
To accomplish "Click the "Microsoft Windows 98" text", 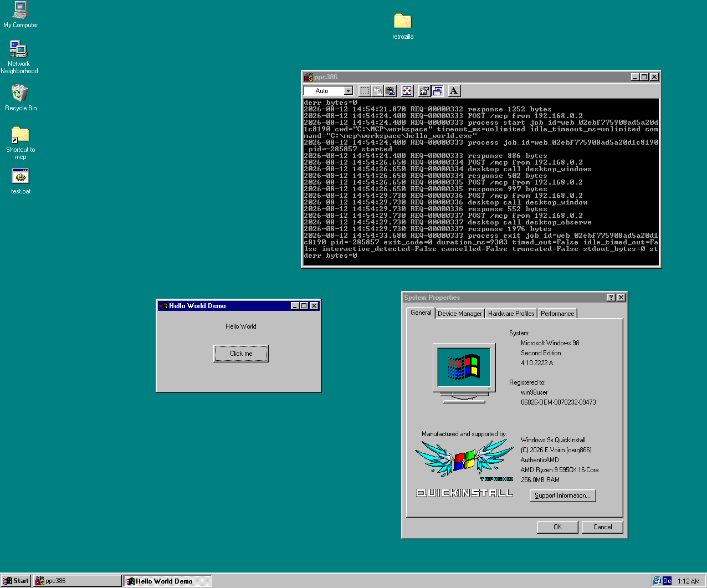I will [x=550, y=343].
